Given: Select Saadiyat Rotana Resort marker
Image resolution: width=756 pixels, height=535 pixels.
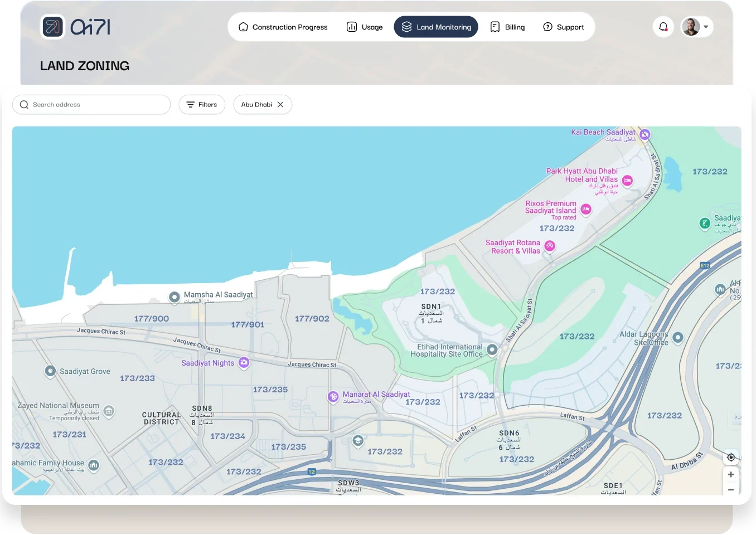Looking at the screenshot, I should (550, 246).
